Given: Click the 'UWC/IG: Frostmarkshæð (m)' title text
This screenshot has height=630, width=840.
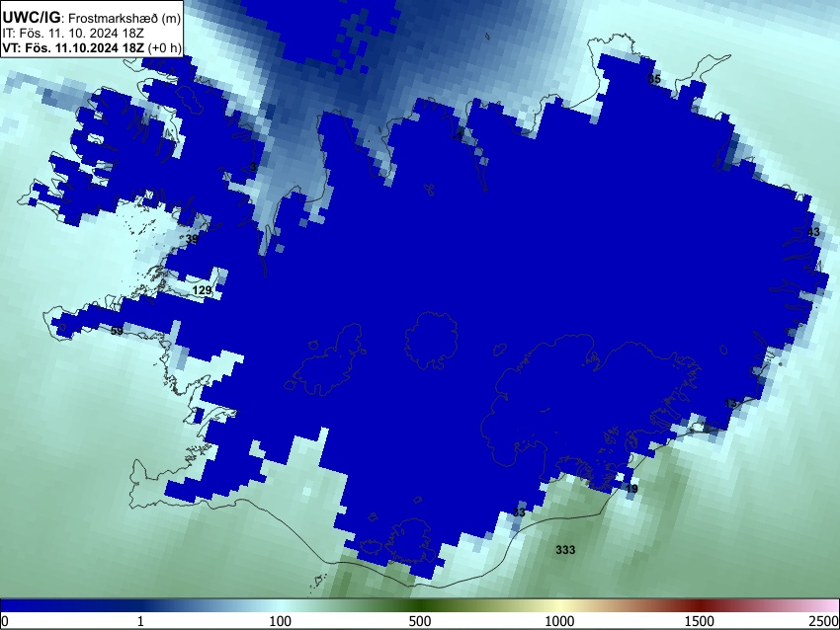Looking at the screenshot, I should (x=92, y=18).
